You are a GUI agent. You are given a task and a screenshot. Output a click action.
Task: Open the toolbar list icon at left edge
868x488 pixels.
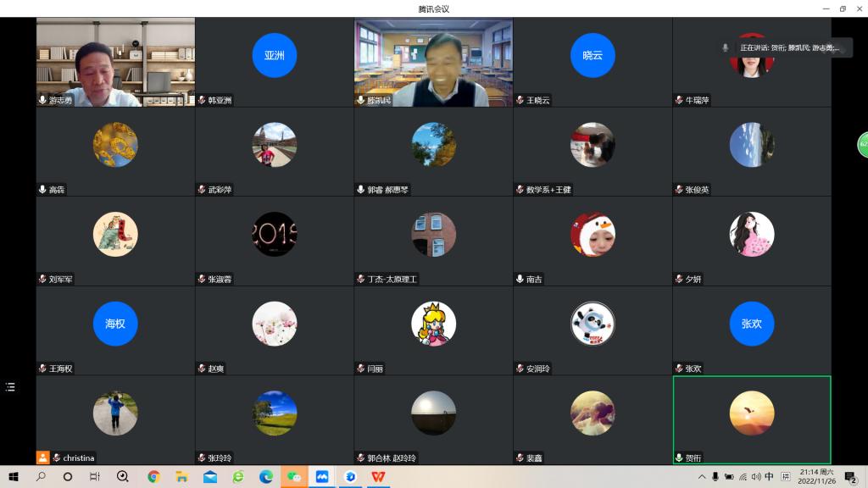[x=10, y=387]
